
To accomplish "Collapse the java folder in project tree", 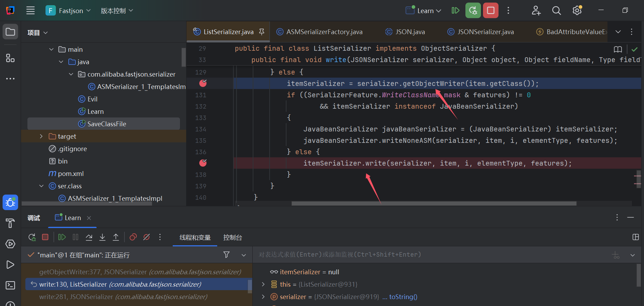I will coord(61,62).
